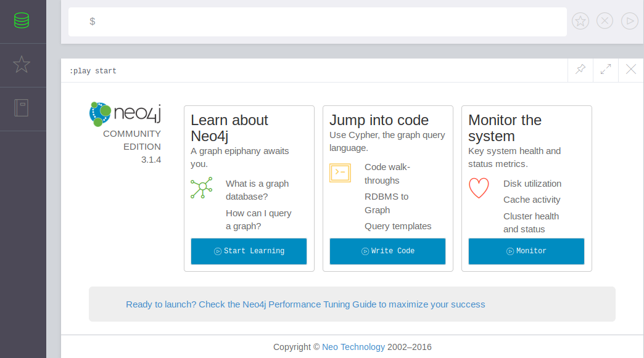This screenshot has width=644, height=358.
Task: Click the $ prompt symbol in editor
Action: [x=93, y=22]
